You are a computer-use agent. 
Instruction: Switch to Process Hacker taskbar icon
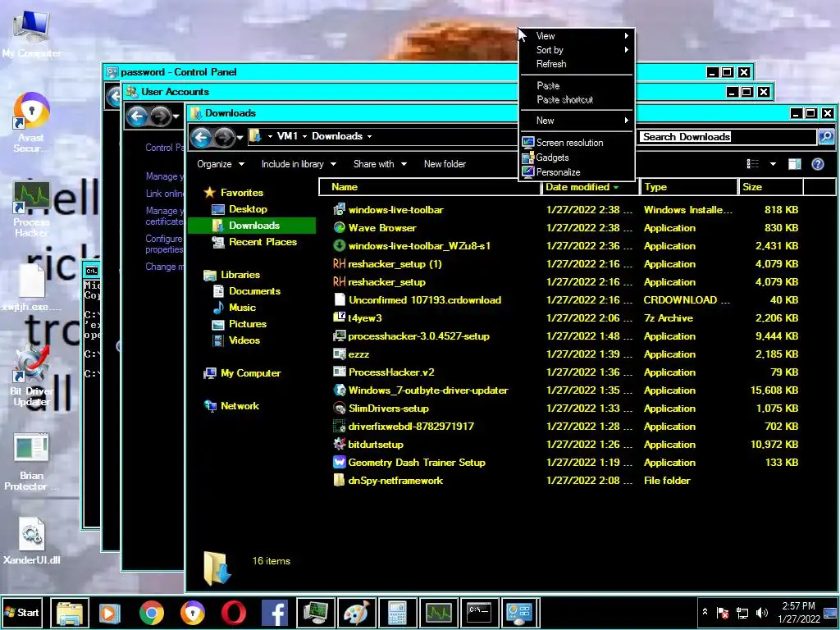[439, 613]
